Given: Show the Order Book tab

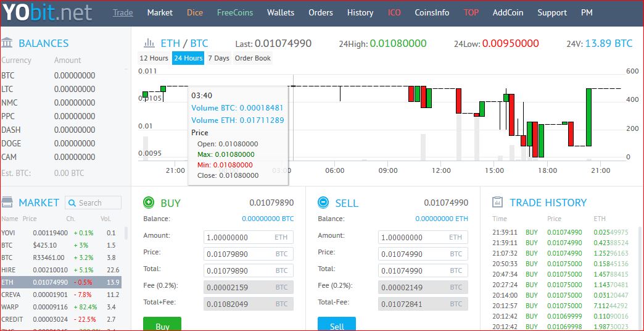Looking at the screenshot, I should coord(252,58).
